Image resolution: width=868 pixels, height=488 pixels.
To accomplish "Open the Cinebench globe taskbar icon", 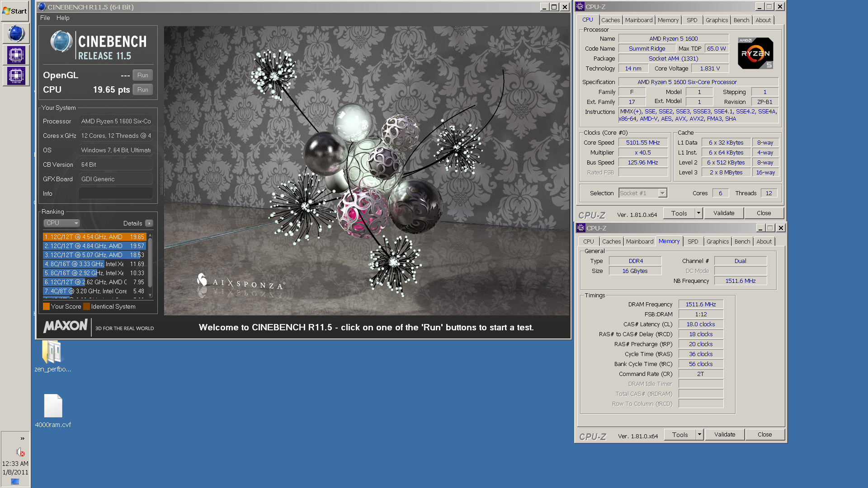I will point(16,33).
